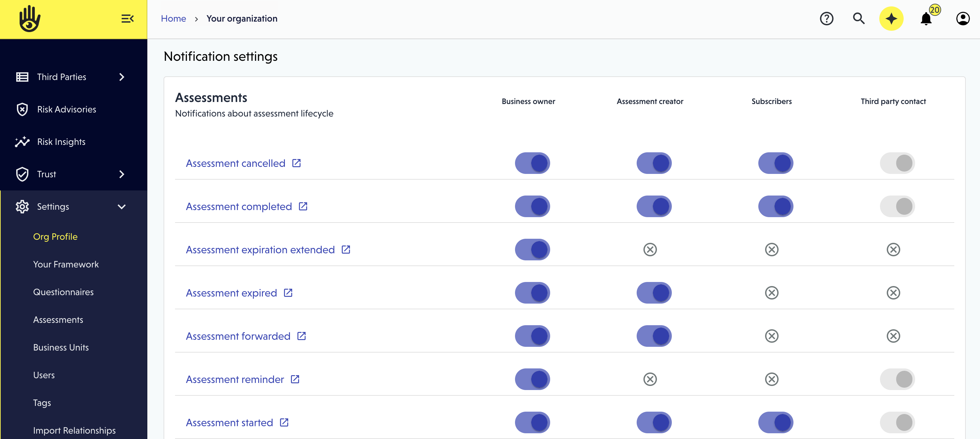The image size is (980, 439).
Task: Open Questionnaires in Settings submenu
Action: click(x=63, y=292)
